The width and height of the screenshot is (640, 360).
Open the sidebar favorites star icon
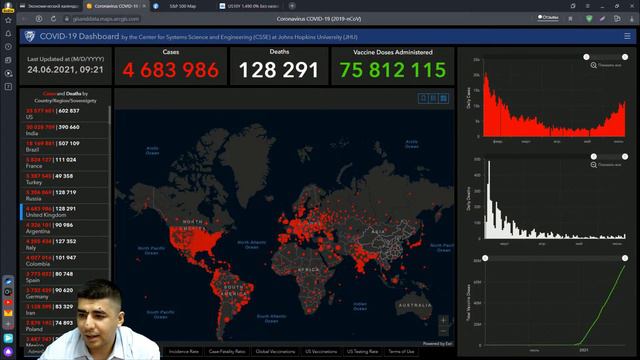point(8,20)
